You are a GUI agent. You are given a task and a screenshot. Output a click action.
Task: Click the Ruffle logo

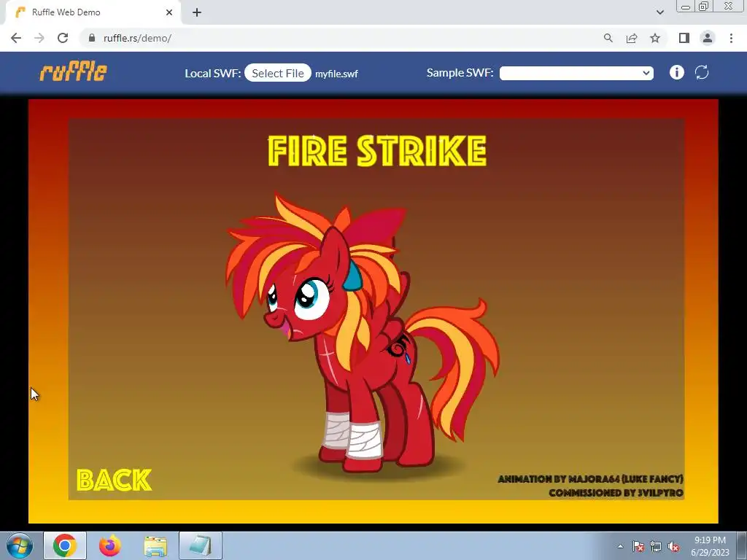tap(74, 72)
